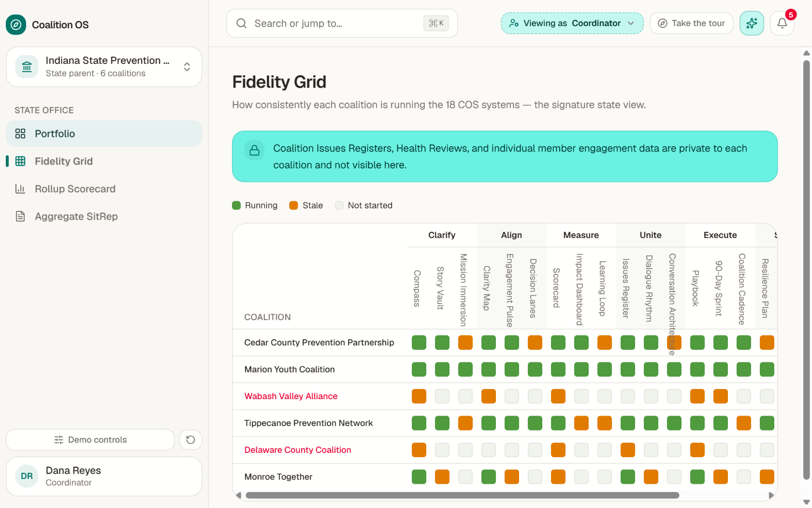This screenshot has height=508, width=812.
Task: Expand the Indiana State Prevention organization switcher
Action: [104, 67]
